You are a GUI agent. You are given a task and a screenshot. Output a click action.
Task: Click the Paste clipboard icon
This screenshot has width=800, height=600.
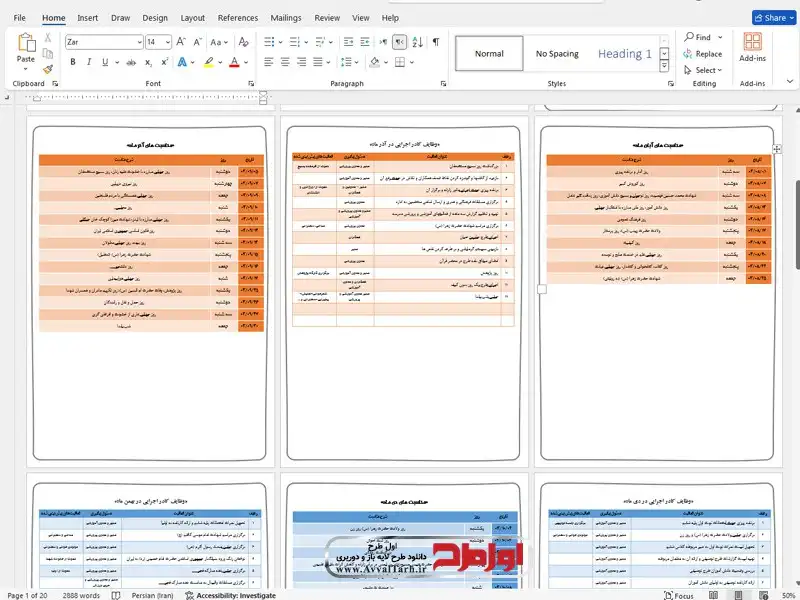click(x=26, y=43)
